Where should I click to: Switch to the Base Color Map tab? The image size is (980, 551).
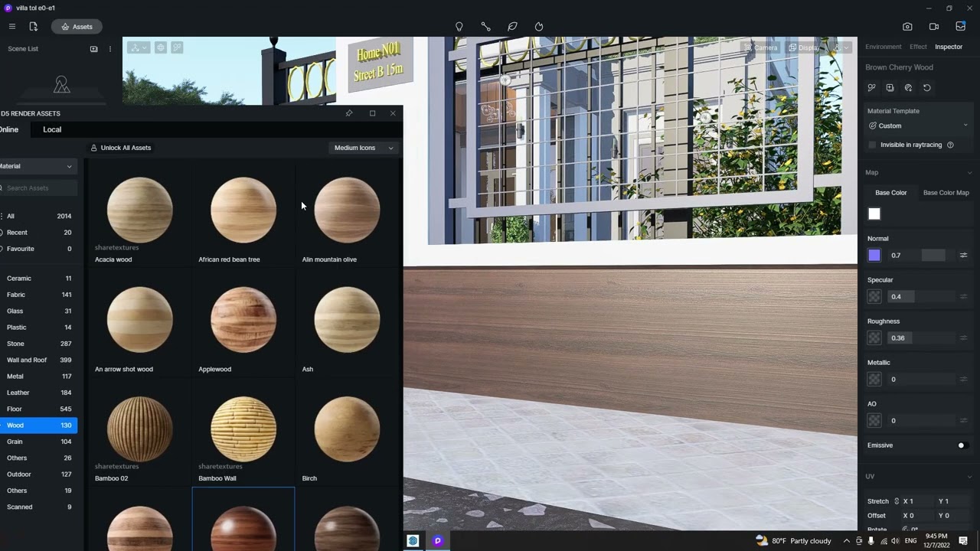(x=946, y=193)
